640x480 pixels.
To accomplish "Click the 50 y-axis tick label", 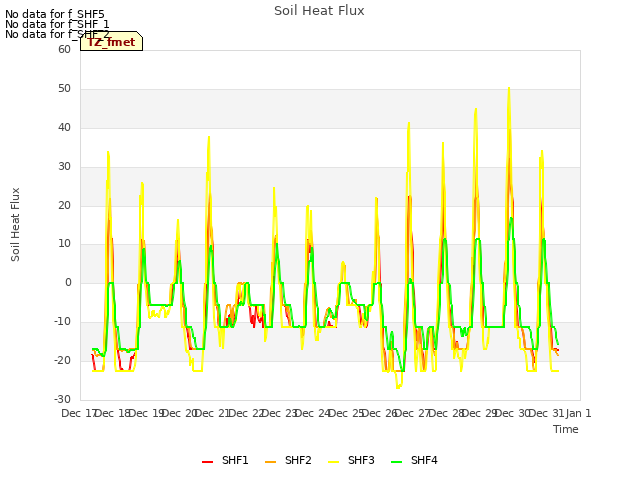I will coord(64,89).
